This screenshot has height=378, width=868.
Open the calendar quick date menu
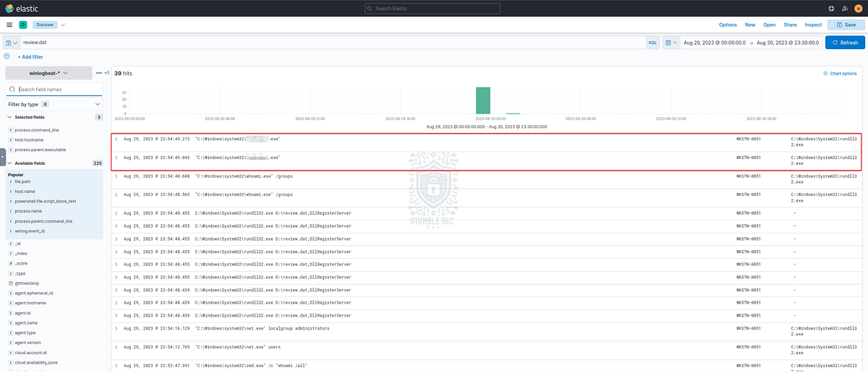pos(671,43)
